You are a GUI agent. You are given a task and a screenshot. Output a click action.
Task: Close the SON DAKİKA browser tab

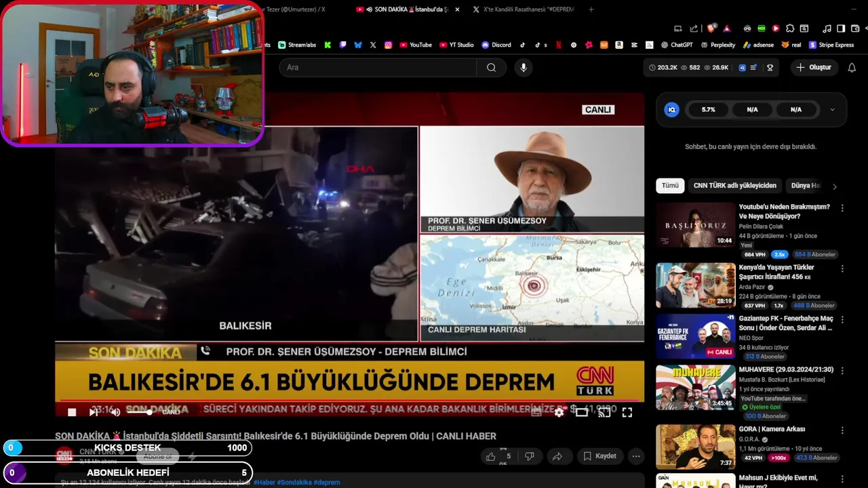point(457,9)
